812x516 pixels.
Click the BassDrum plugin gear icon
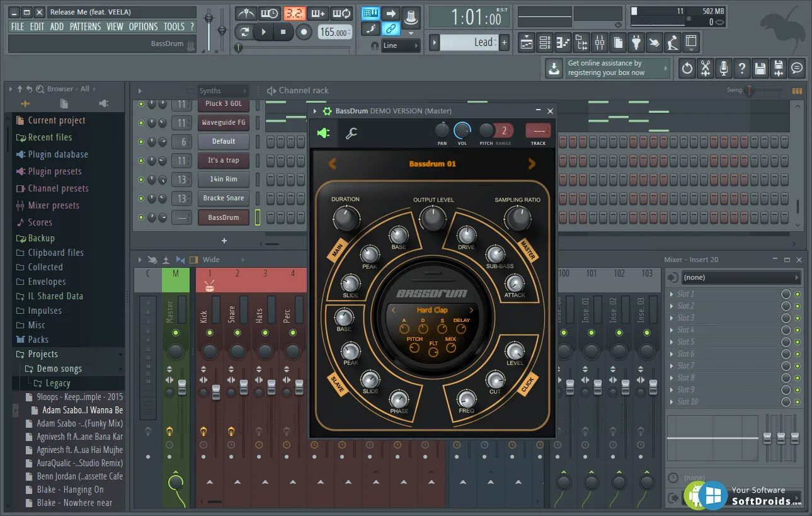[327, 111]
